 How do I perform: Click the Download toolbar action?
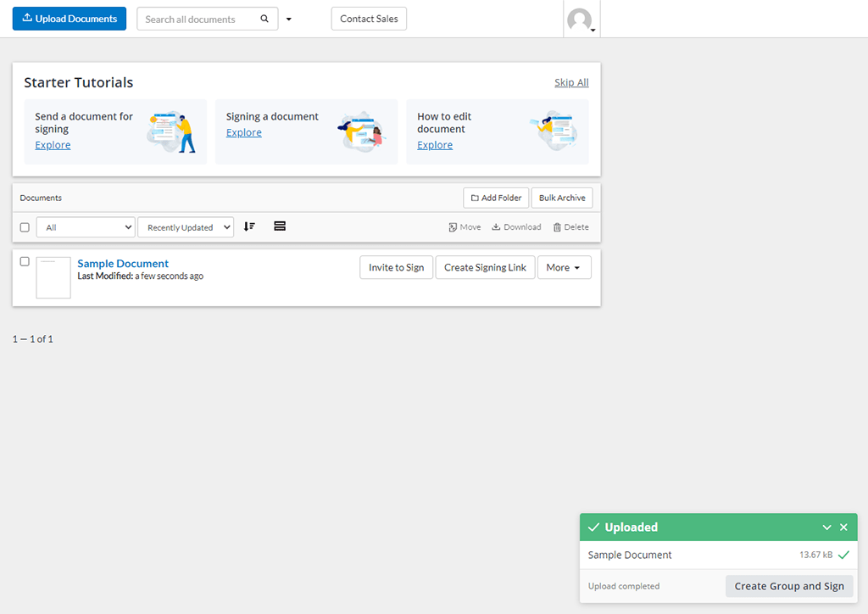pos(516,227)
